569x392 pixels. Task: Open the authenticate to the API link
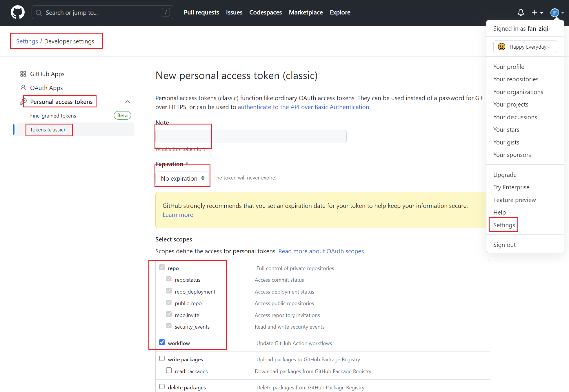[x=303, y=107]
